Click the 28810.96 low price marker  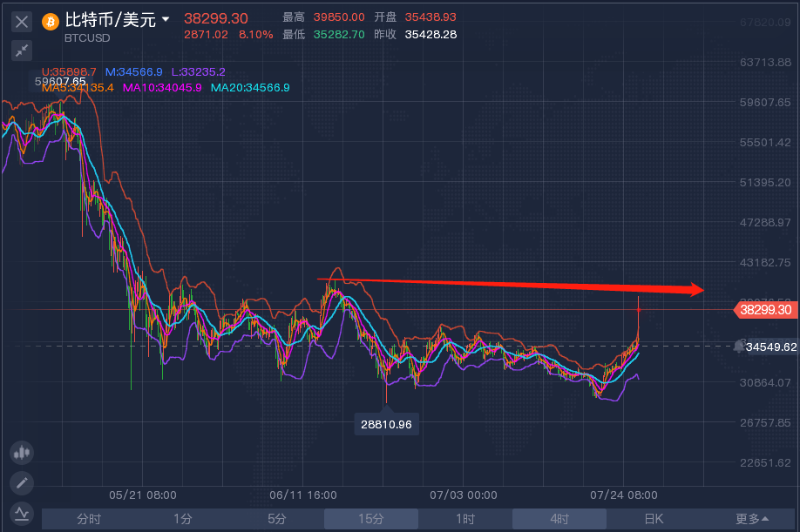385,424
